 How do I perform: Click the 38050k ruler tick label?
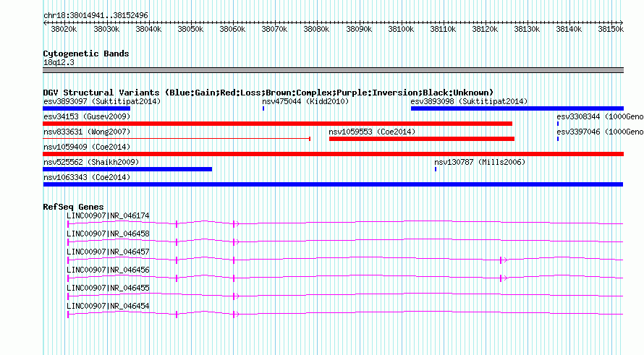(190, 30)
